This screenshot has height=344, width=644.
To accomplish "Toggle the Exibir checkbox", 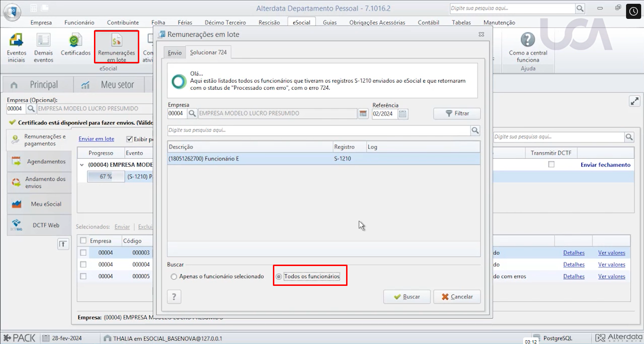I will coord(130,139).
